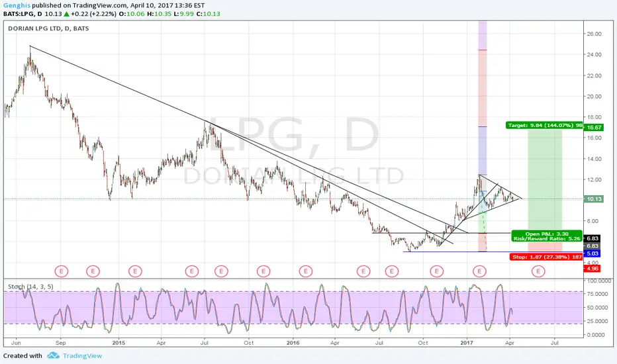Click the DORIAN LPG LTD, D, BATS chart title

point(48,28)
